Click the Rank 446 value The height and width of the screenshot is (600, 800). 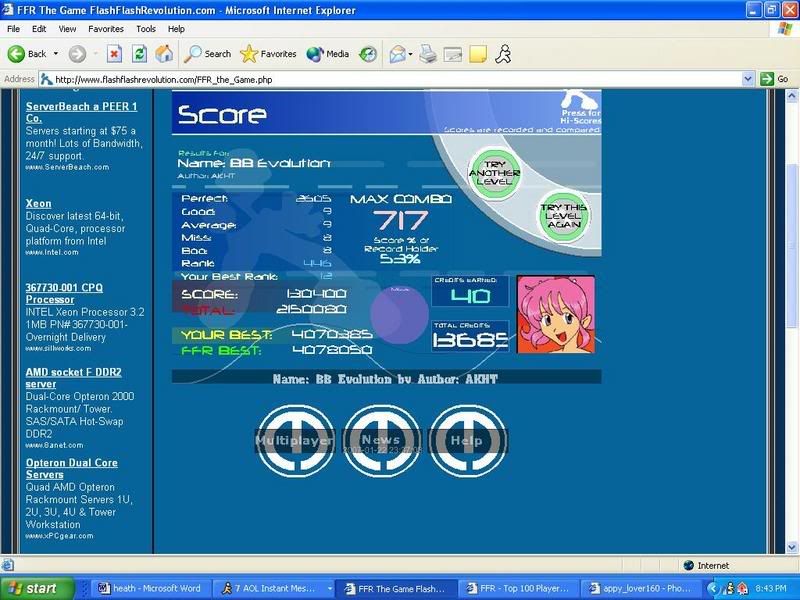pyautogui.click(x=317, y=263)
